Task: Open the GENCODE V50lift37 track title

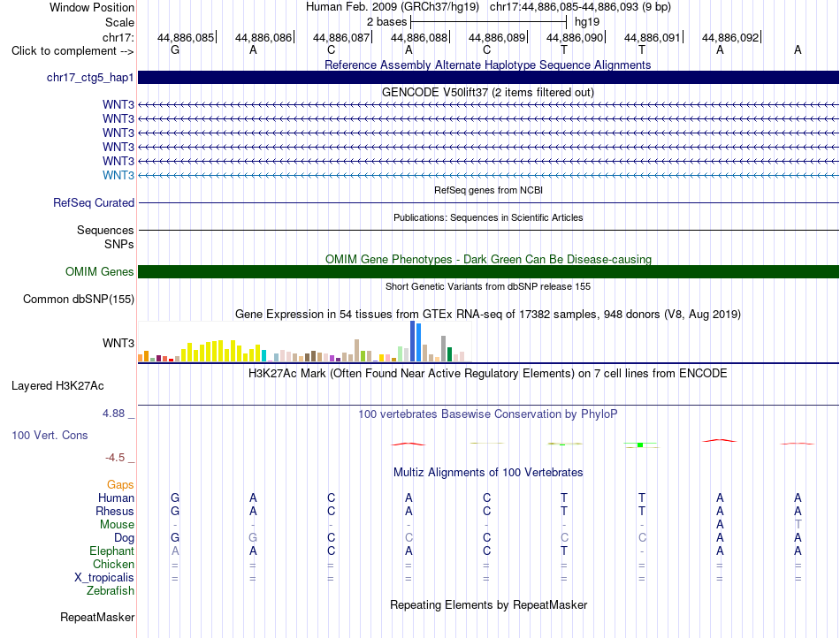Action: [x=488, y=92]
